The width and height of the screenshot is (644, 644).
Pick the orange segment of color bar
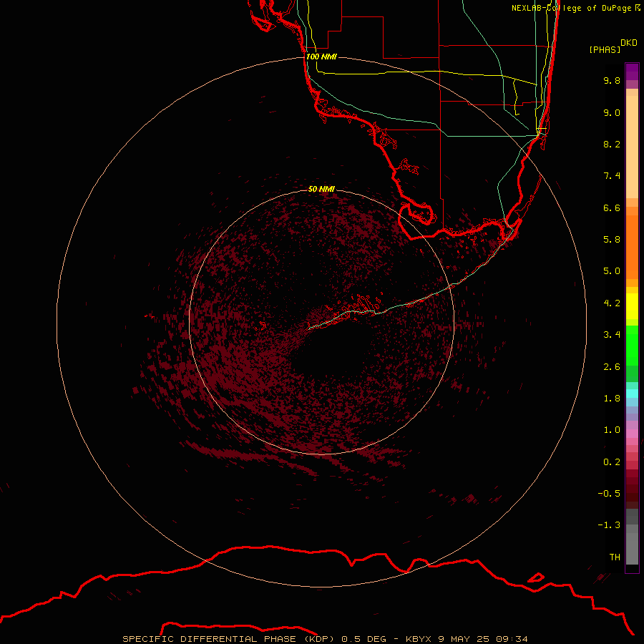(x=632, y=246)
